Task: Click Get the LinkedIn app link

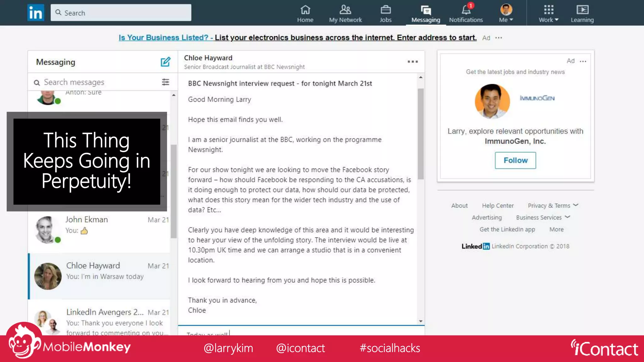Action: 507,229
